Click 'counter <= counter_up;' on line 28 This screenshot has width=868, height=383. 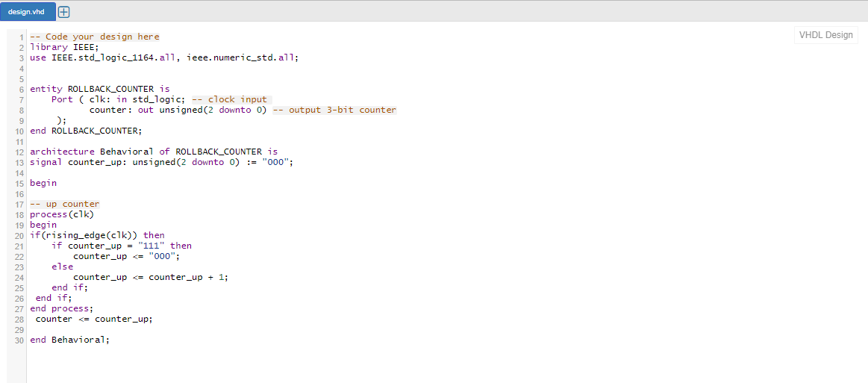[x=94, y=320]
